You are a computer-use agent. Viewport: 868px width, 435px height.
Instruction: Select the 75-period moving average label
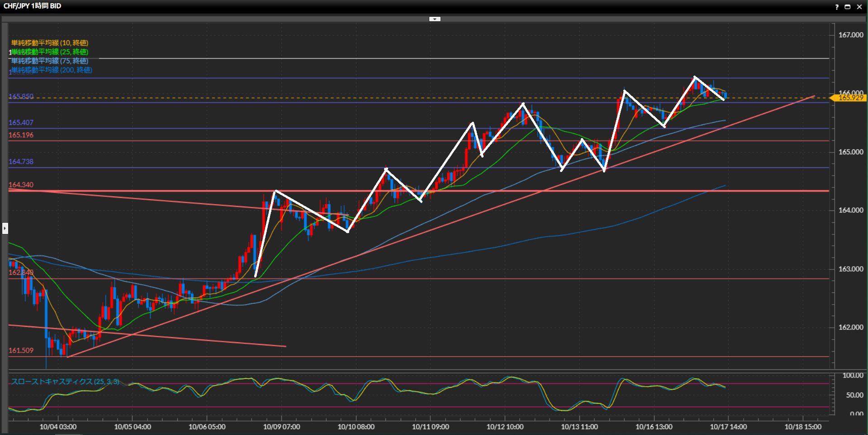(x=50, y=61)
